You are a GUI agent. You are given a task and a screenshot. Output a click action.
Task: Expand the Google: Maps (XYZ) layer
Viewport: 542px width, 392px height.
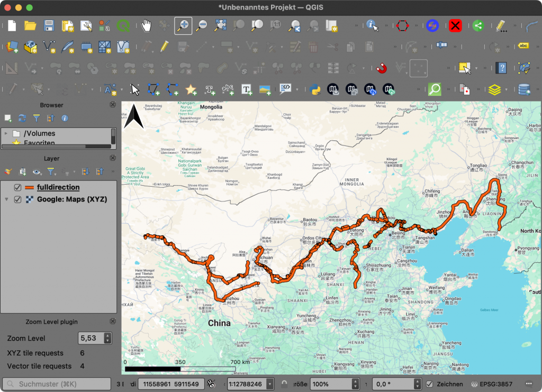(x=6, y=199)
